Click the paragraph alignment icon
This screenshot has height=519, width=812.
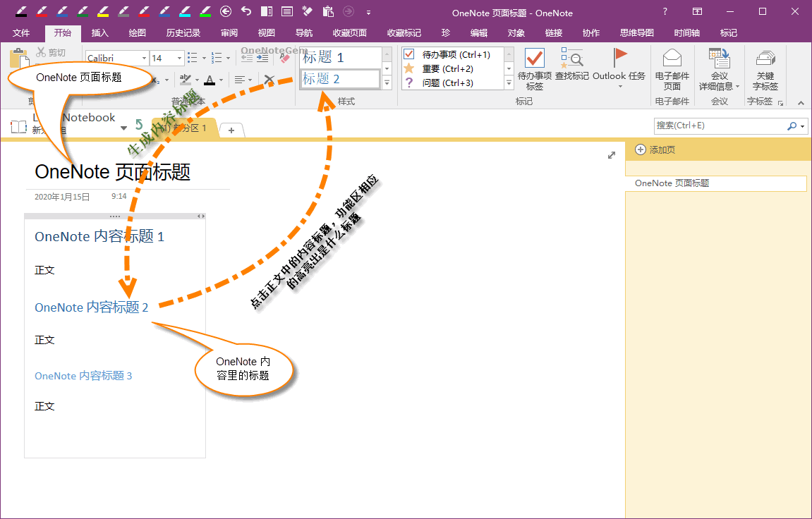pos(239,80)
